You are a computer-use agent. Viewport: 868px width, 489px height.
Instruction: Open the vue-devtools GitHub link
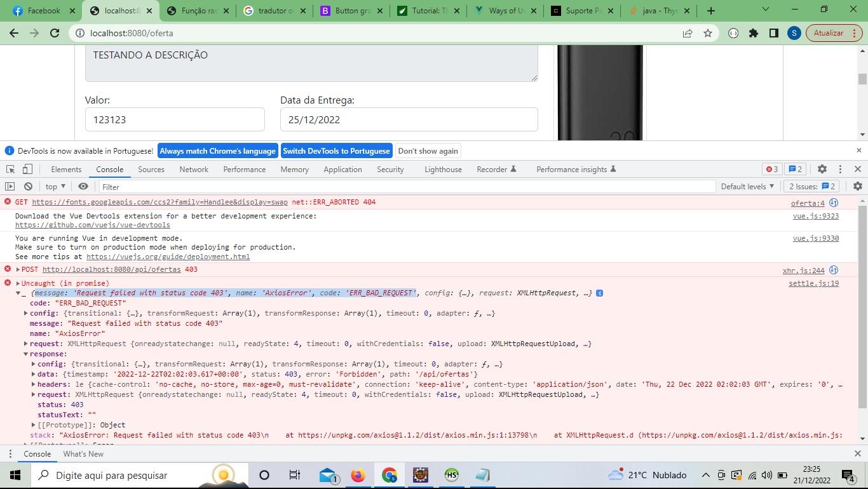[x=93, y=225]
